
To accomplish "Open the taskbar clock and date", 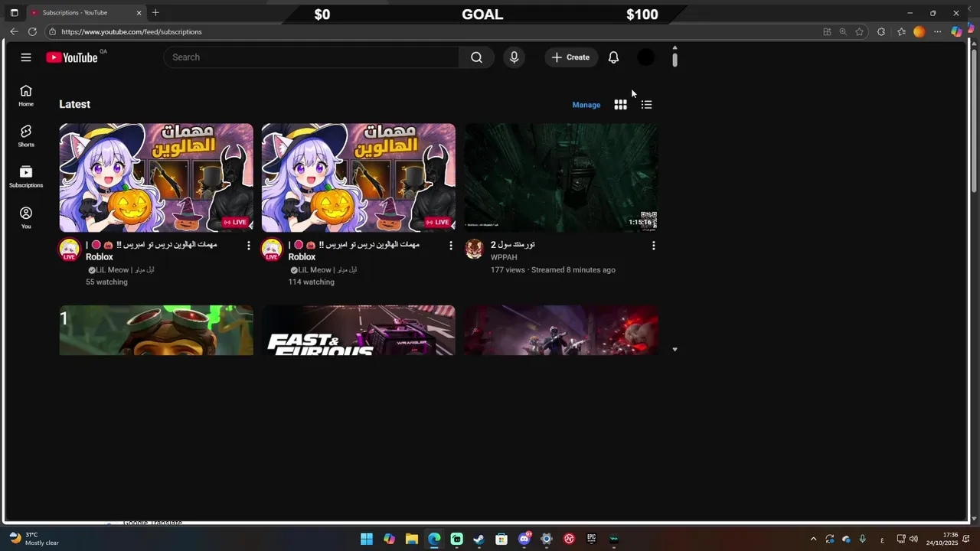I will (x=942, y=539).
